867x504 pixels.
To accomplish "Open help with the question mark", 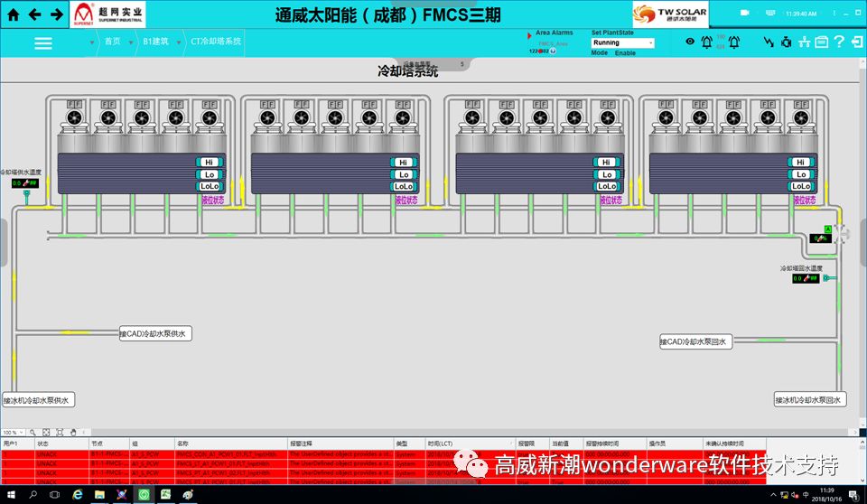I will click(x=839, y=42).
